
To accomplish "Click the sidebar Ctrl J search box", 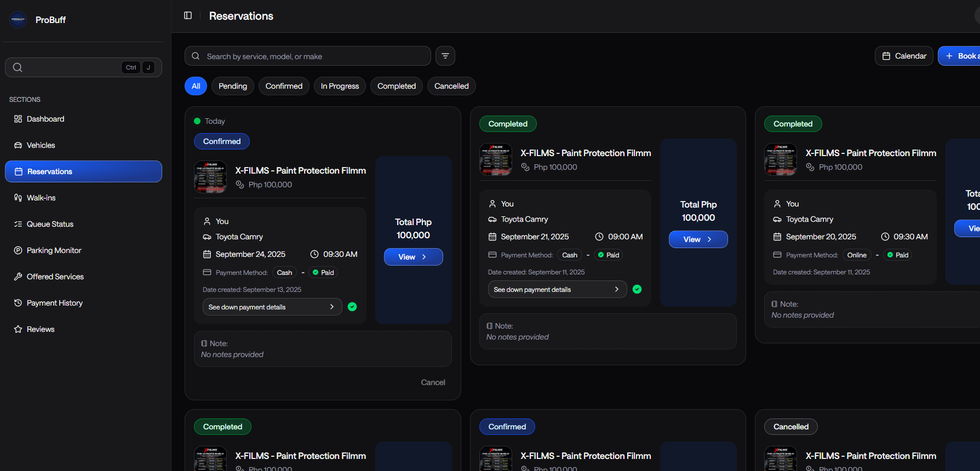I will coord(83,67).
